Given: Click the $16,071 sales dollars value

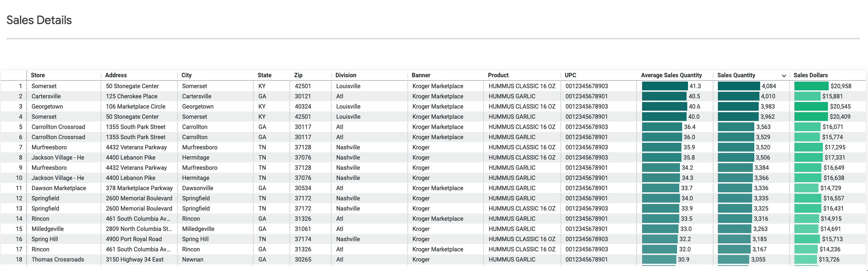Looking at the screenshot, I should click(x=833, y=127).
